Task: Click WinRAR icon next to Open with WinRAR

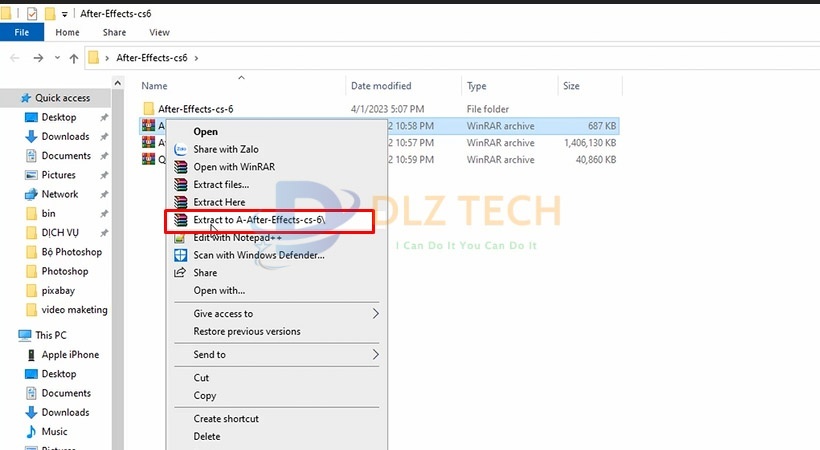Action: [180, 167]
